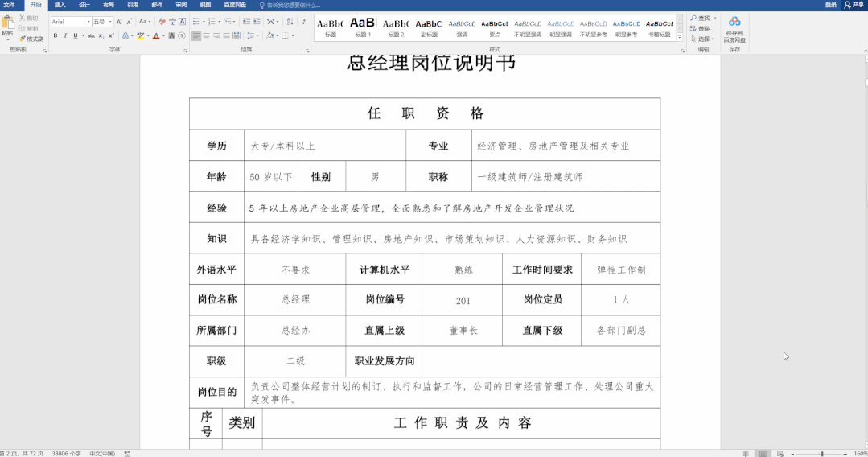Decrease paragraph indent
Screen dimensions: 868x457
point(246,22)
